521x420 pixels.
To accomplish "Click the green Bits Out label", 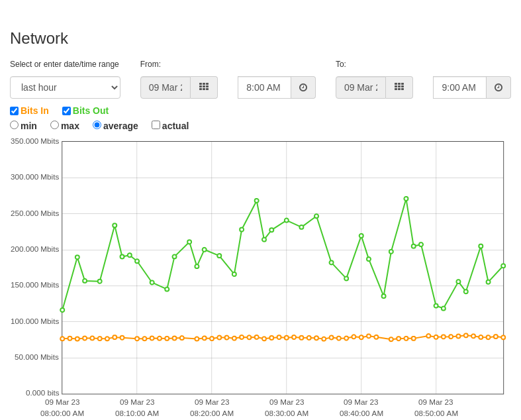I will click(91, 111).
